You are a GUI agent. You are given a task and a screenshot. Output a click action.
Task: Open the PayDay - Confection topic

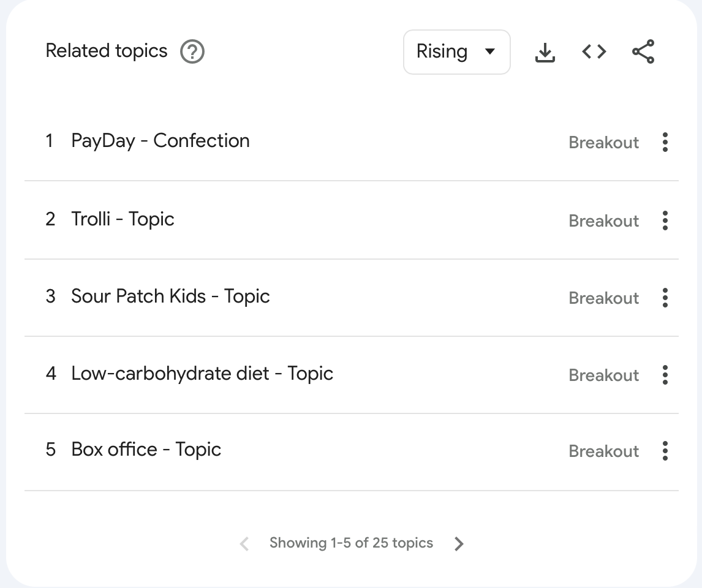click(x=160, y=141)
